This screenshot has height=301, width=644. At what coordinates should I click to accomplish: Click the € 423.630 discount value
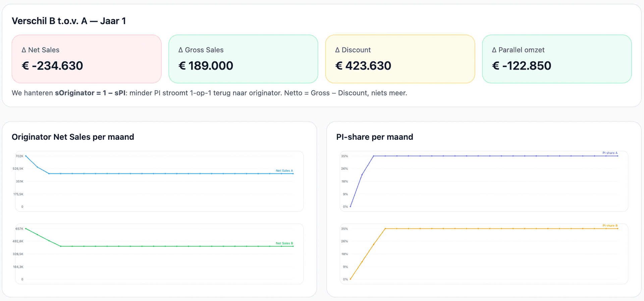click(363, 66)
